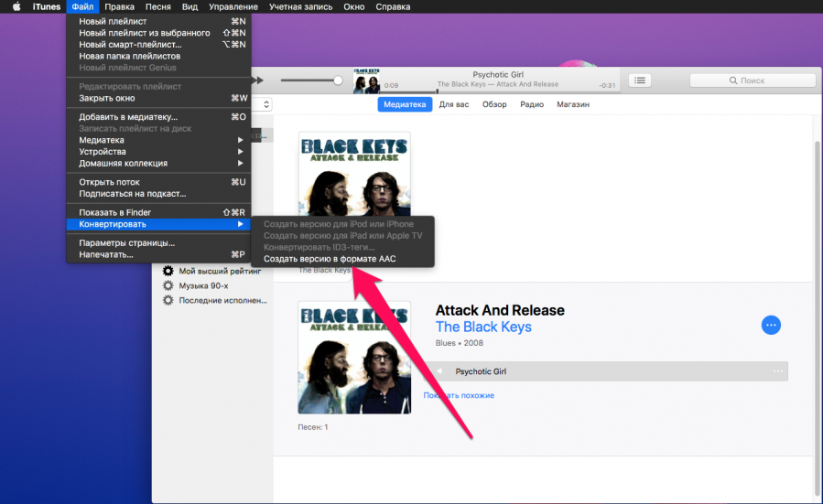Click the fast-forward playback button
Viewport: 823px width, 504px height.
coord(258,80)
